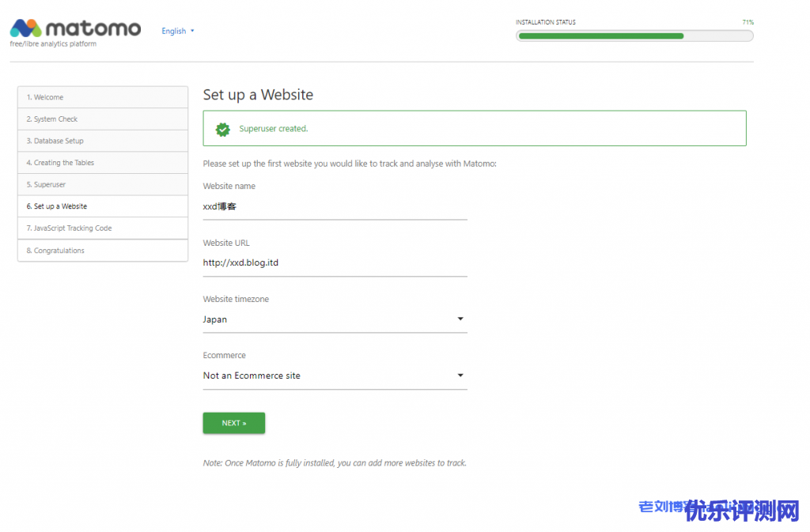The height and width of the screenshot is (532, 810).
Task: Click the INSTALLATION STATUS label
Action: 546,22
